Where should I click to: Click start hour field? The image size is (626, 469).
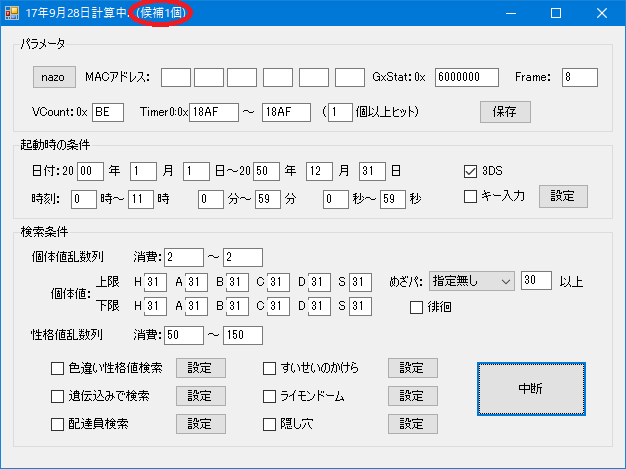coord(84,199)
